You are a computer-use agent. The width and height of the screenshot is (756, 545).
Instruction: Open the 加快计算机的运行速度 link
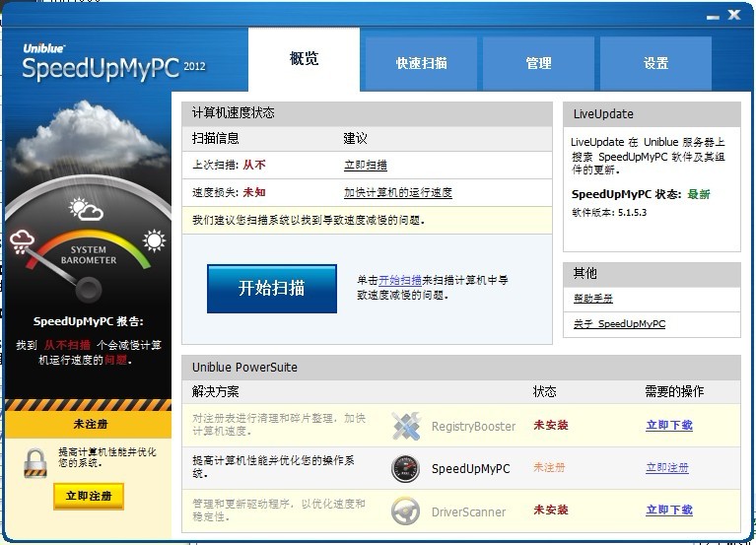[x=397, y=192]
